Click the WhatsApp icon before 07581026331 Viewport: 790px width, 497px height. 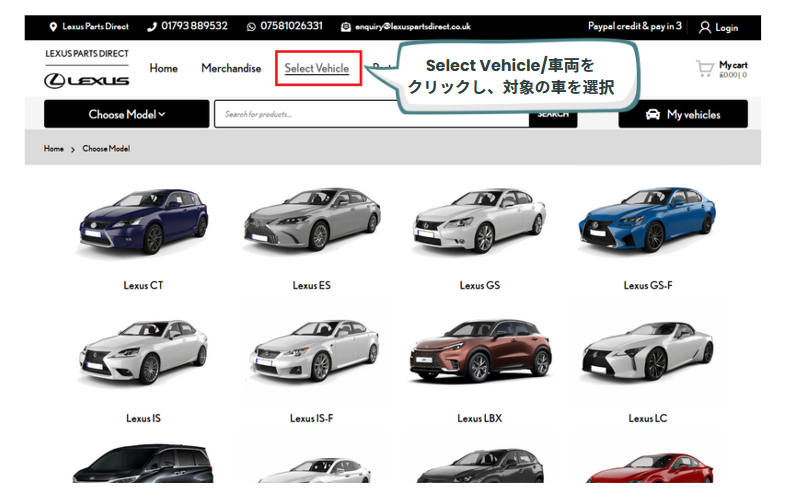pyautogui.click(x=251, y=27)
